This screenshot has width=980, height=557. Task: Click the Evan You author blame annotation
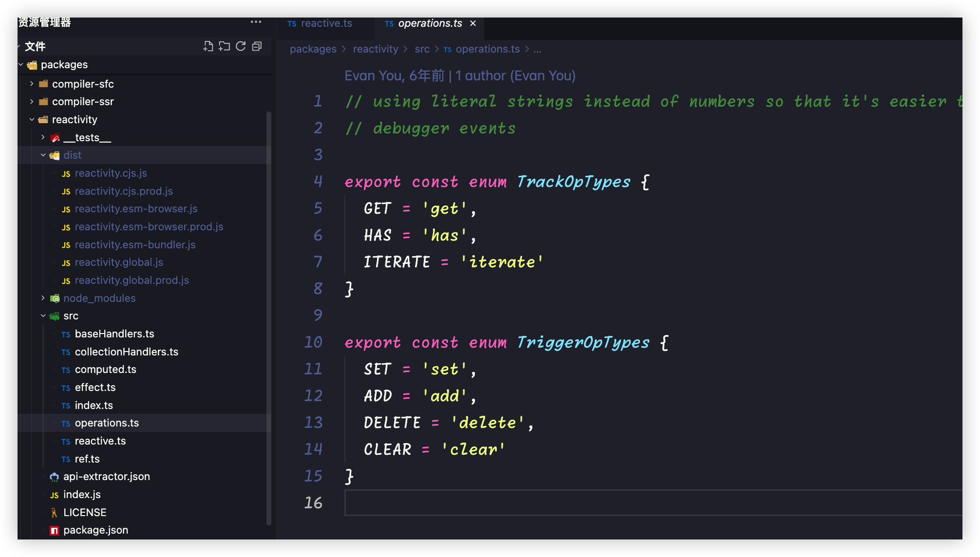point(459,76)
